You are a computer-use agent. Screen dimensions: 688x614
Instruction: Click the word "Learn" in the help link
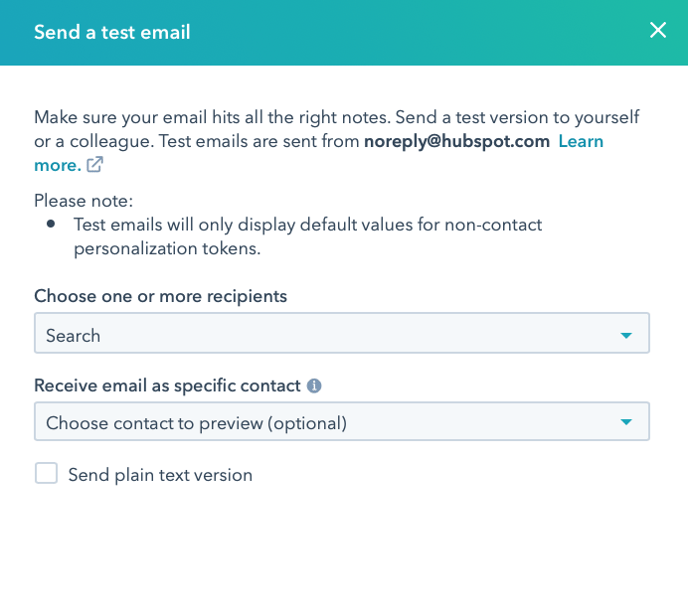[x=580, y=141]
